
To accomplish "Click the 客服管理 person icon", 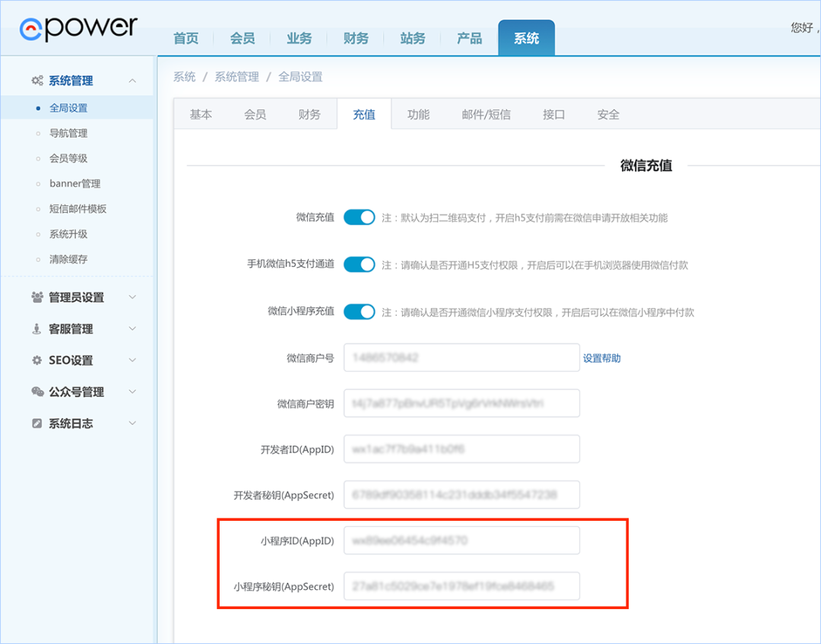I will pyautogui.click(x=36, y=328).
